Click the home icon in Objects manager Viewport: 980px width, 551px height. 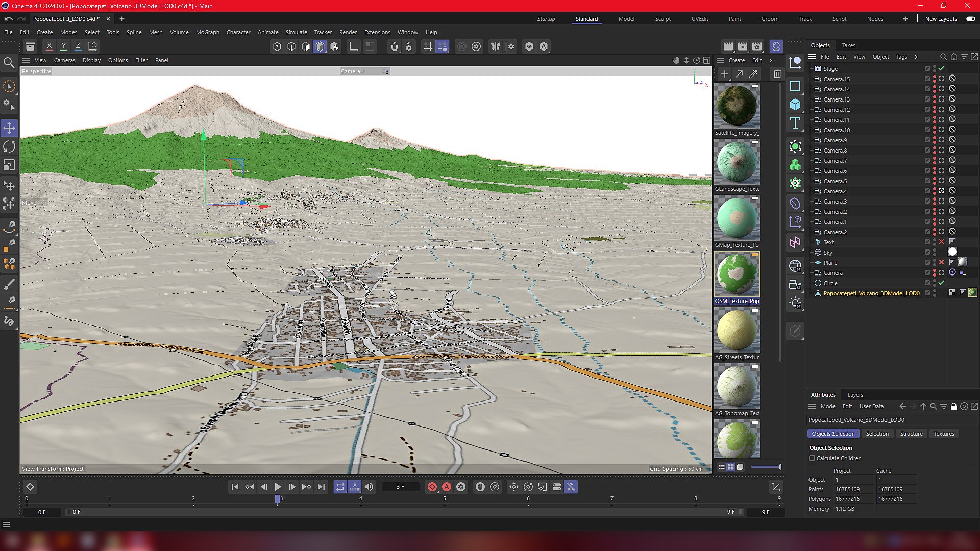(x=953, y=57)
